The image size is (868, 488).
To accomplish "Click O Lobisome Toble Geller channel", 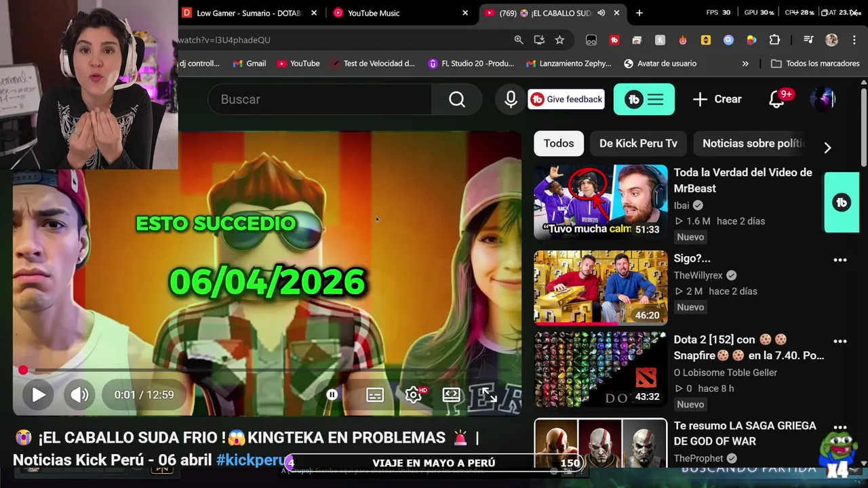I will click(x=726, y=373).
